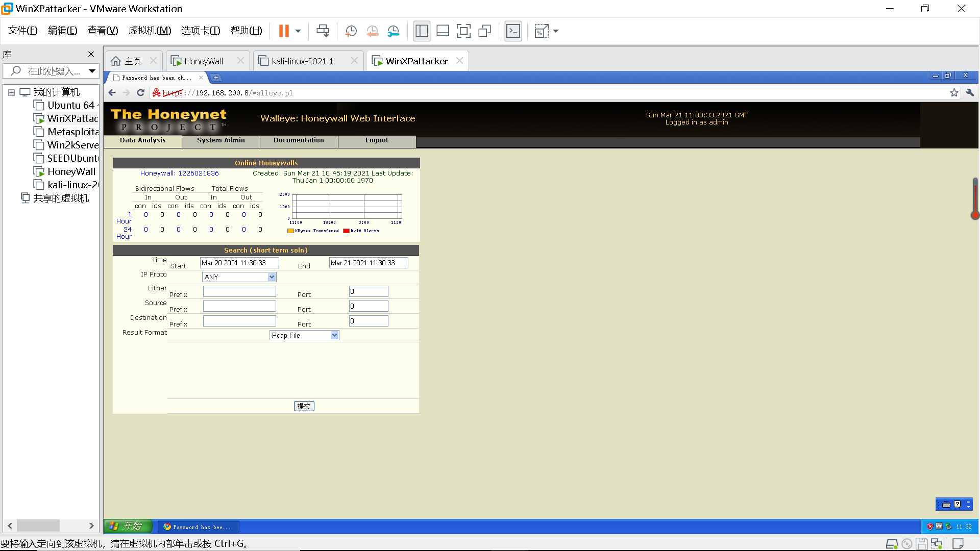Open the console view terminal icon
Viewport: 980px width, 551px height.
(513, 31)
